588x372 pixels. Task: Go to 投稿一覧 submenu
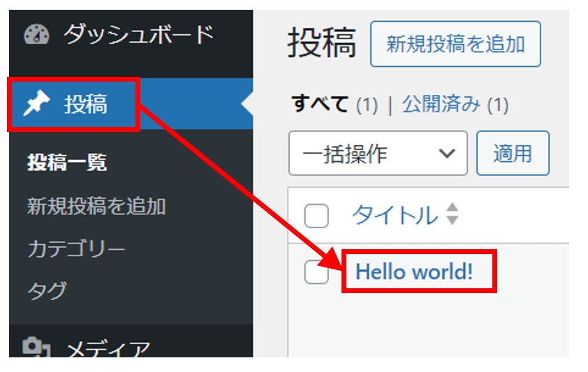67,163
